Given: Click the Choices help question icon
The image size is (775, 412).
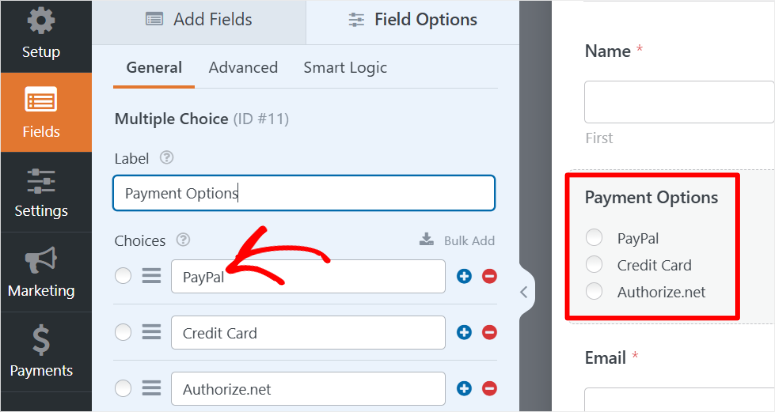Looking at the screenshot, I should [184, 240].
